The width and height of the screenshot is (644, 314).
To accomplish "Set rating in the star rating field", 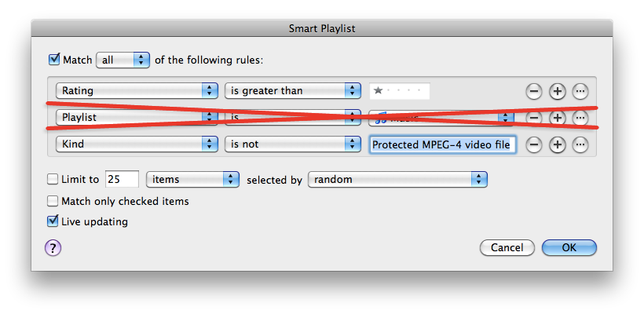I will click(x=399, y=91).
